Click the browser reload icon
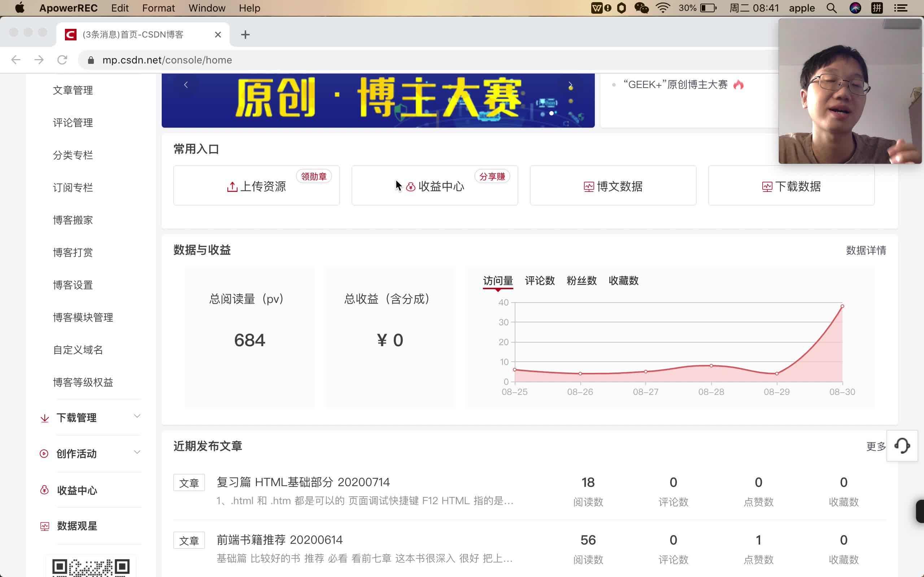Image resolution: width=924 pixels, height=577 pixels. tap(62, 60)
